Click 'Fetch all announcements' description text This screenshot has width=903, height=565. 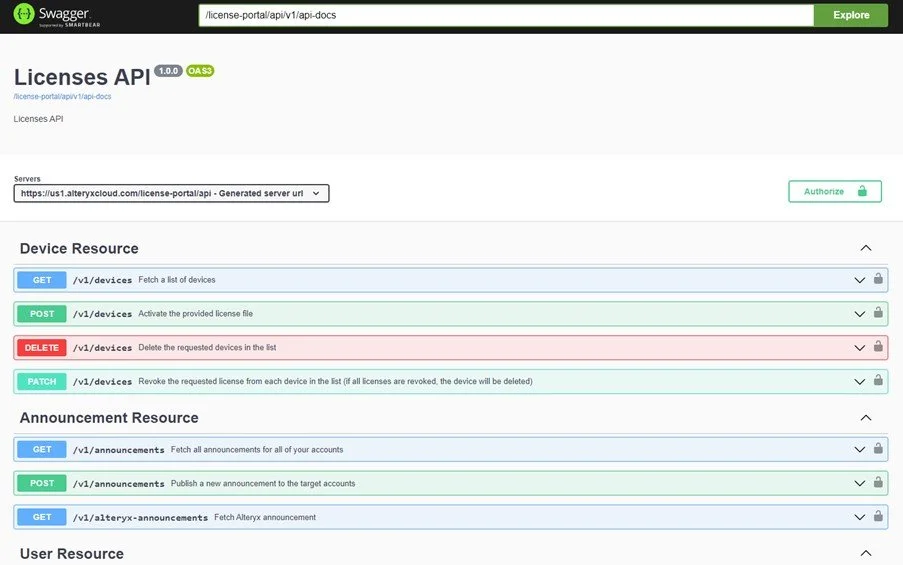[257, 449]
